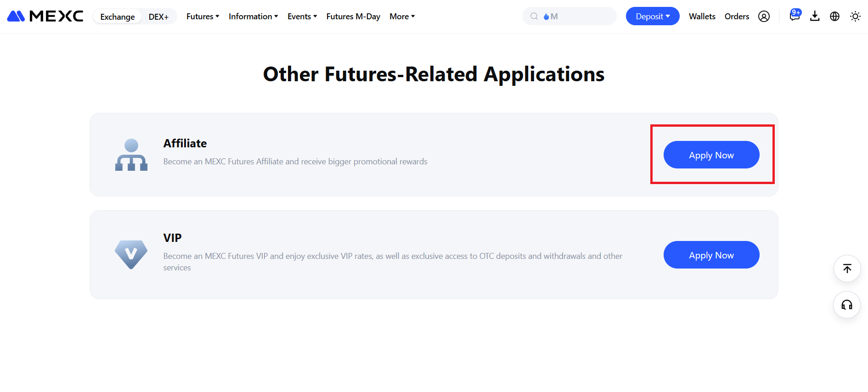Expand the Futures dropdown menu
The height and width of the screenshot is (392, 868).
click(203, 17)
